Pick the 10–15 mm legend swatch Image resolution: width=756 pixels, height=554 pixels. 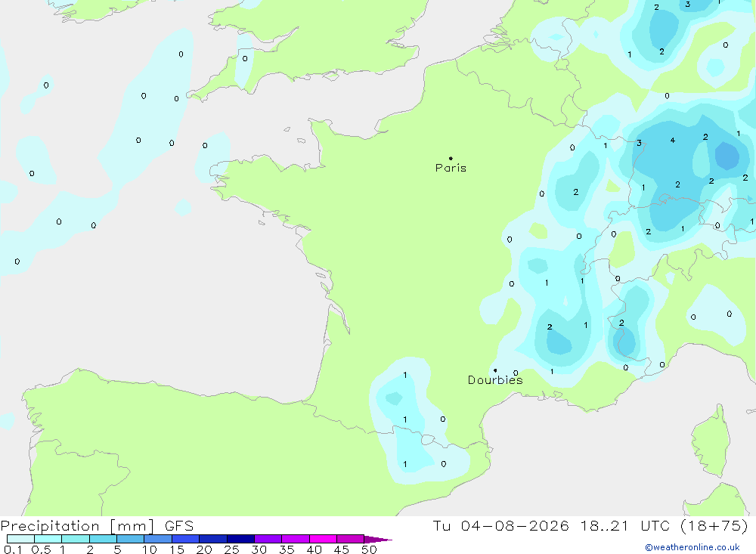pos(158,539)
